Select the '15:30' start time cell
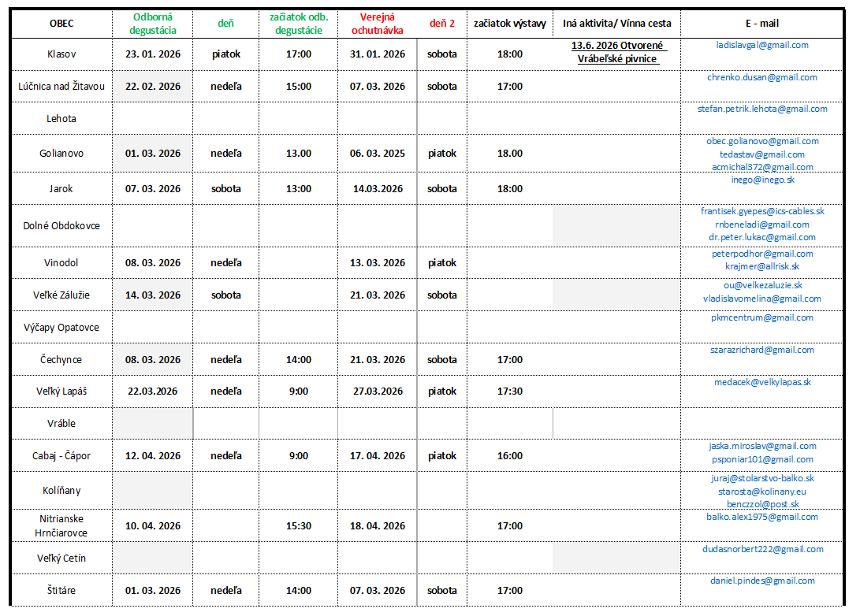 coord(298,525)
